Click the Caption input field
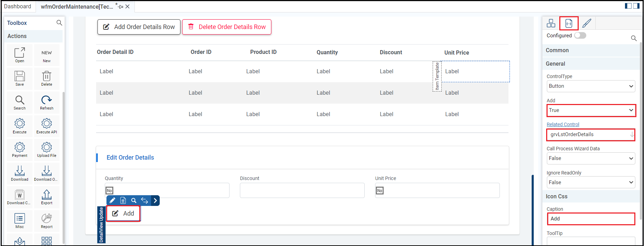This screenshot has width=644, height=246. pos(591,219)
